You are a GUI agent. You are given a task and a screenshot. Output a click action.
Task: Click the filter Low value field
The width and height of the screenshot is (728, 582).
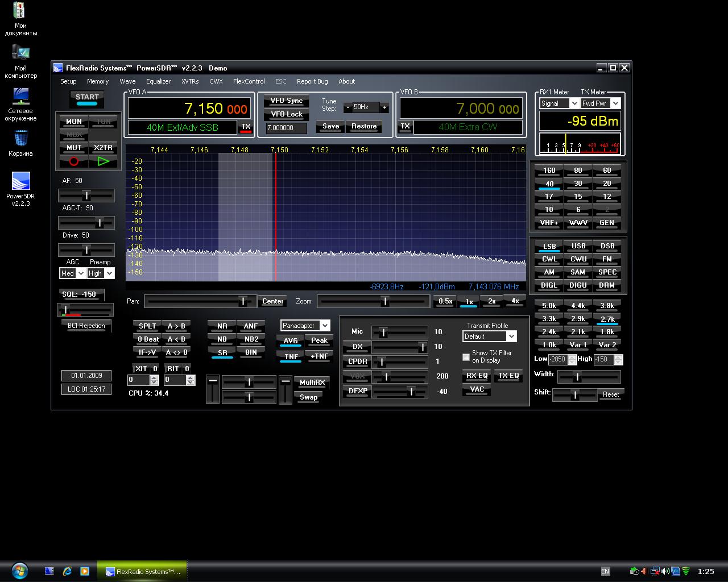(x=557, y=359)
